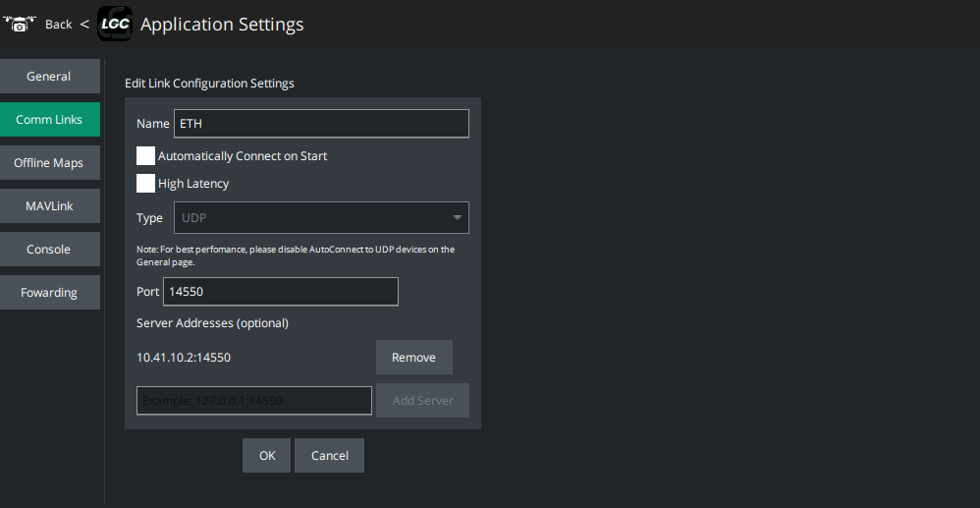Click the AutoConnect UDP performance note
This screenshot has width=980, height=508.
tap(296, 255)
